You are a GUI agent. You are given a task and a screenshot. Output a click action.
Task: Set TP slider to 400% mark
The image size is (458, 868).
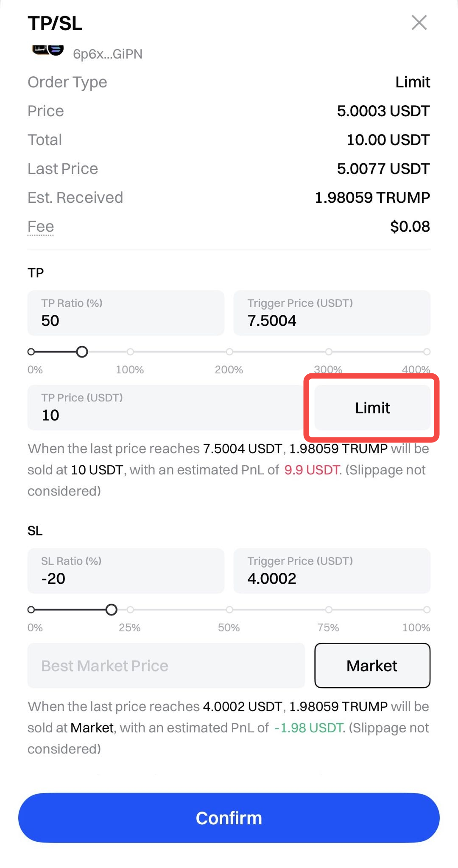[427, 352]
